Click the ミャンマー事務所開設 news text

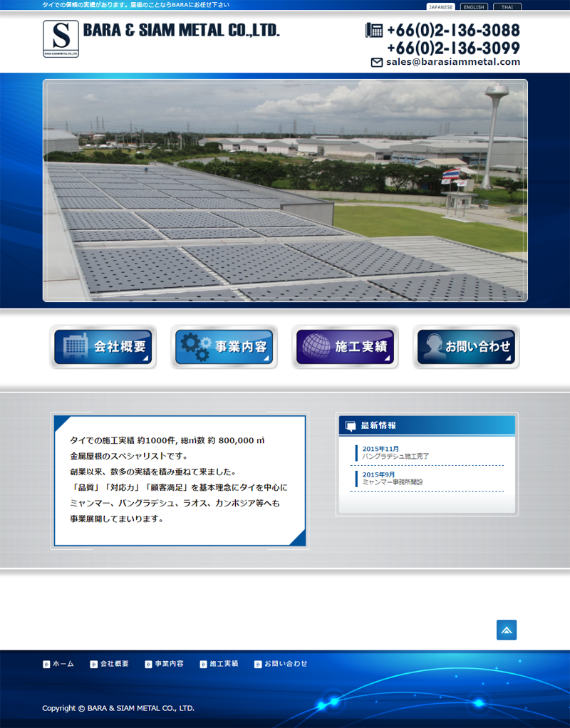tap(393, 482)
